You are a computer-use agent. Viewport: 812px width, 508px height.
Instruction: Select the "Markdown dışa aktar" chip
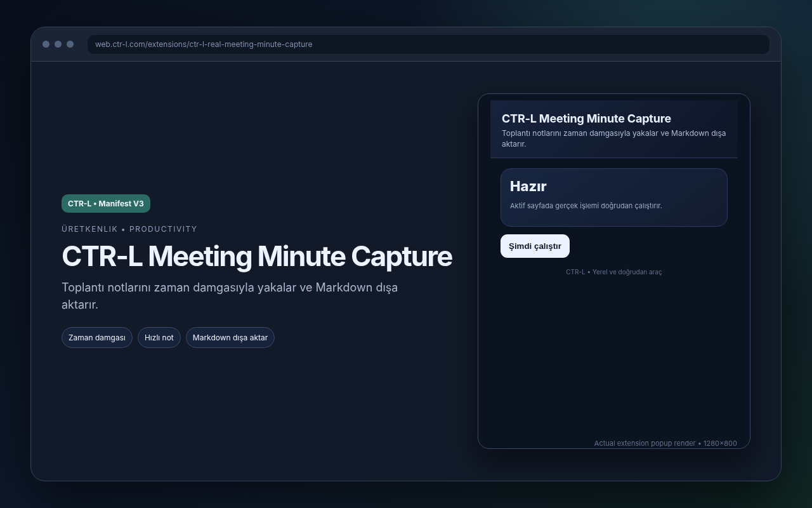point(230,338)
